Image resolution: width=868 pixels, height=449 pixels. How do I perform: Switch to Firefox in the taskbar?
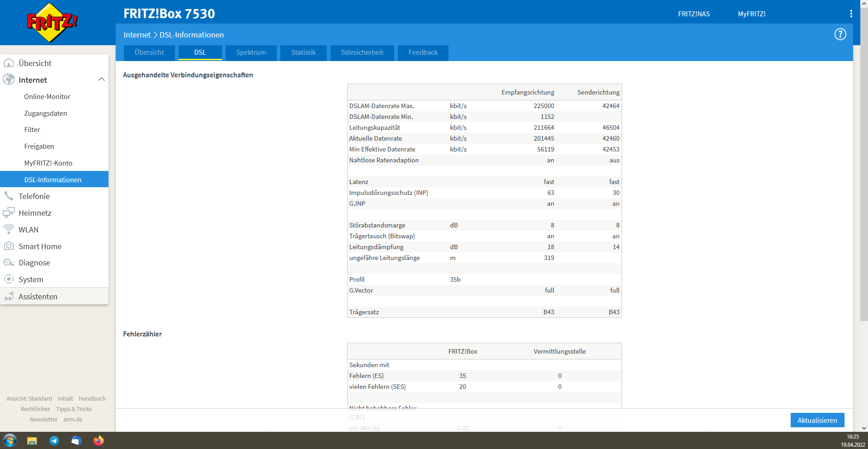(99, 440)
